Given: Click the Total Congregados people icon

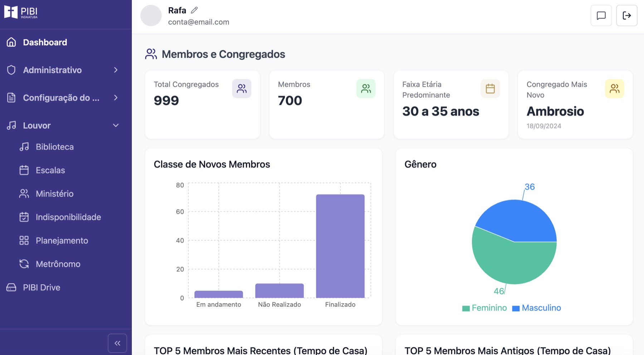Looking at the screenshot, I should 241,88.
